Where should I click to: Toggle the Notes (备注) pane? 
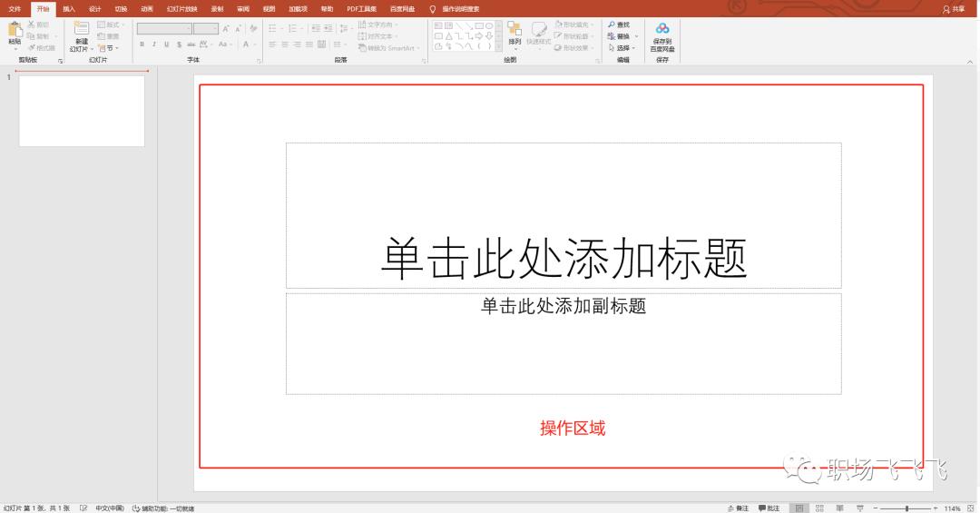(739, 508)
